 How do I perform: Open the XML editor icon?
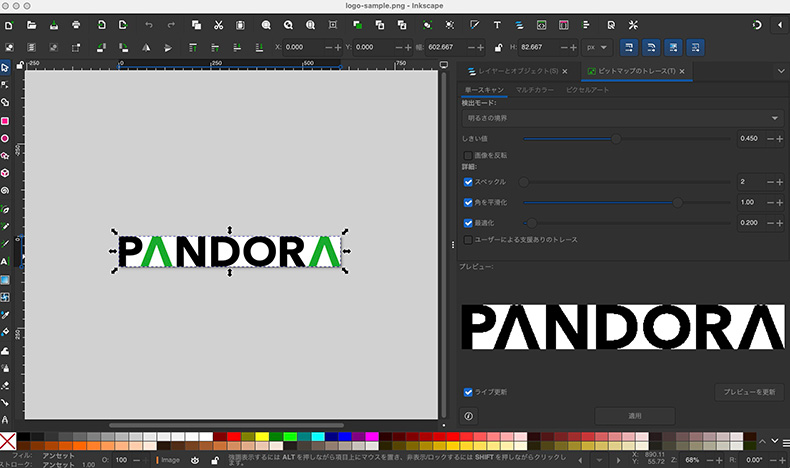coord(541,25)
